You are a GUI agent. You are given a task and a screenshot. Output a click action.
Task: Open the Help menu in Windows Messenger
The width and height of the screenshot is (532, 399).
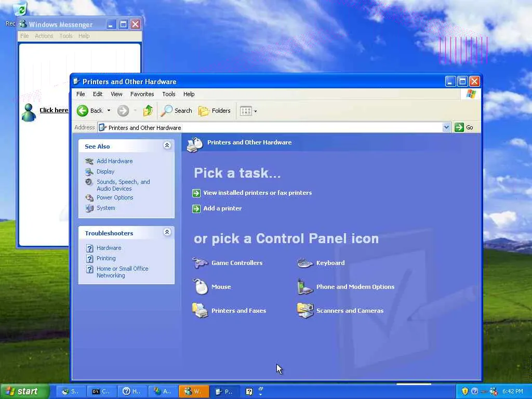(x=84, y=36)
